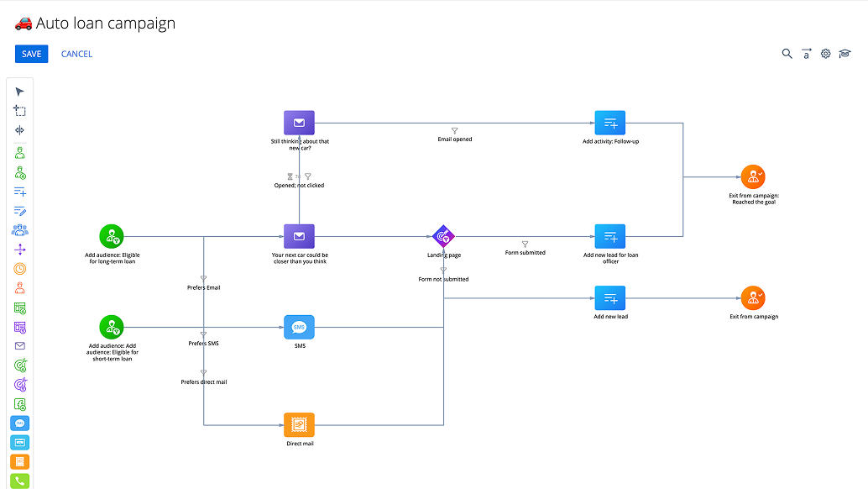
Task: Click the auto-arrange diagram icon
Action: pos(806,53)
